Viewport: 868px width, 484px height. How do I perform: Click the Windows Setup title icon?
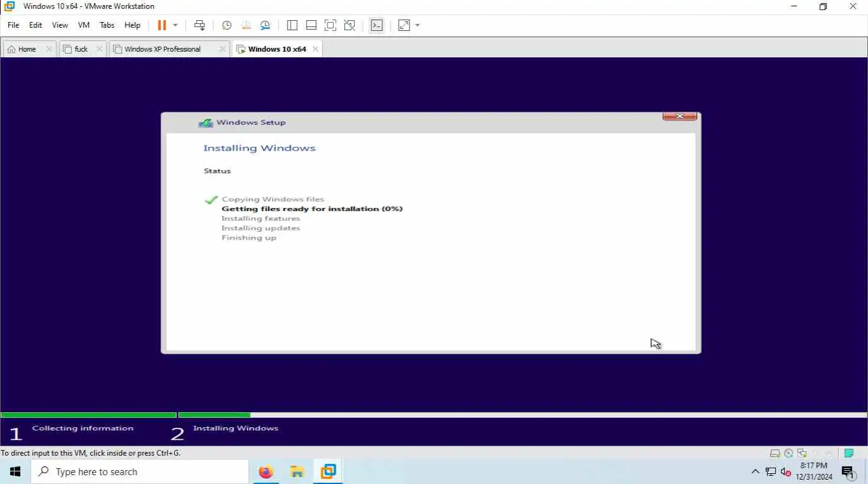tap(206, 123)
